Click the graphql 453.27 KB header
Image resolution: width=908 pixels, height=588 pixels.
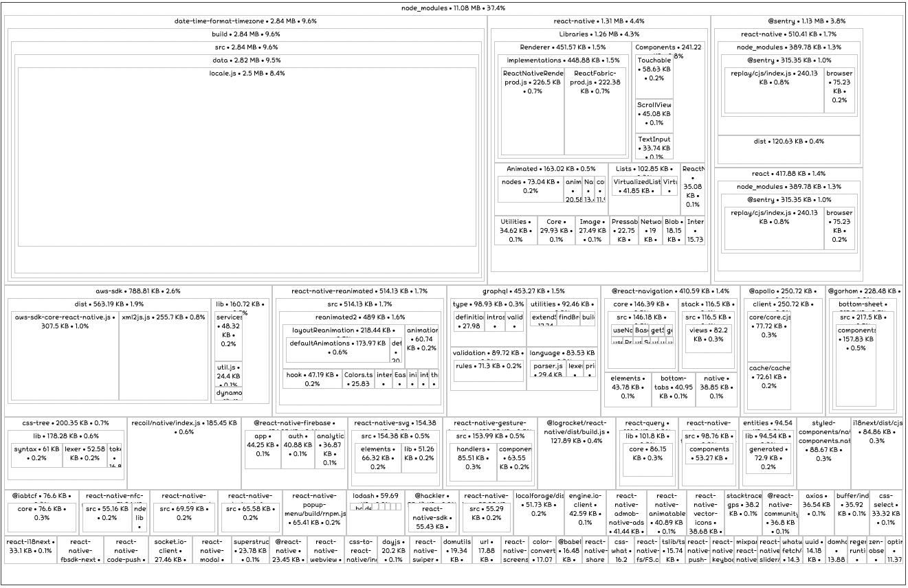pyautogui.click(x=524, y=291)
